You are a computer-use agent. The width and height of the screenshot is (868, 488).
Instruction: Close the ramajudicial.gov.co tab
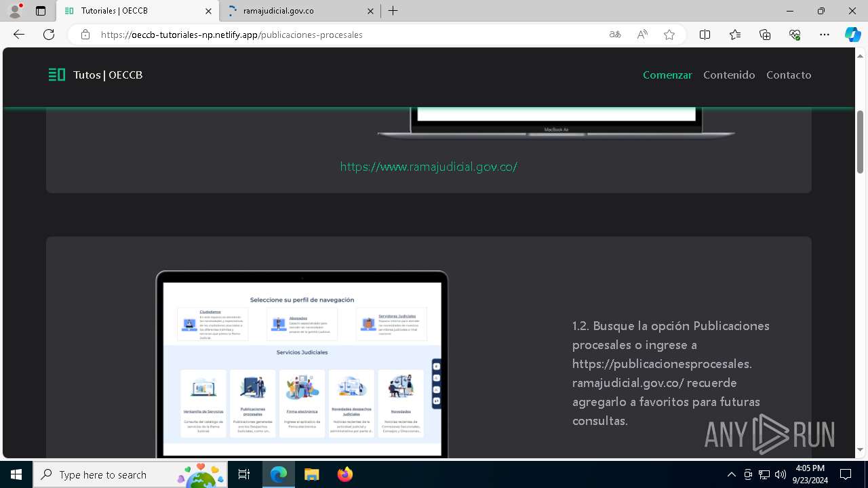[370, 11]
